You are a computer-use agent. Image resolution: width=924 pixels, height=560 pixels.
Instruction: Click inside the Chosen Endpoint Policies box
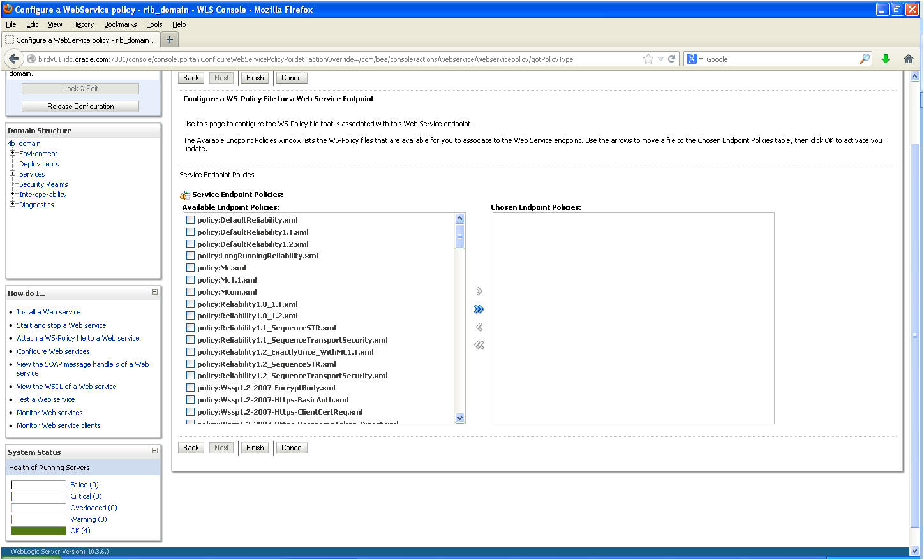coord(634,318)
